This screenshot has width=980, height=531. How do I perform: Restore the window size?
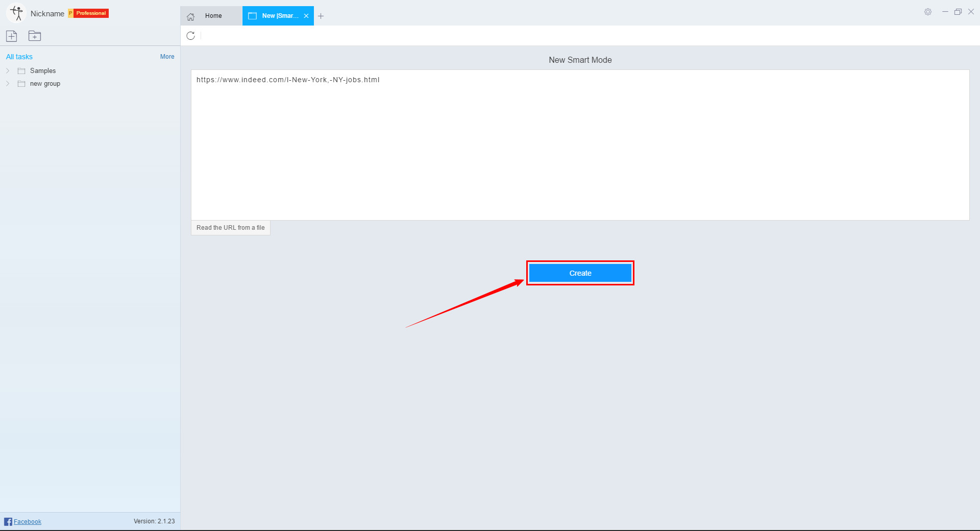pyautogui.click(x=958, y=12)
